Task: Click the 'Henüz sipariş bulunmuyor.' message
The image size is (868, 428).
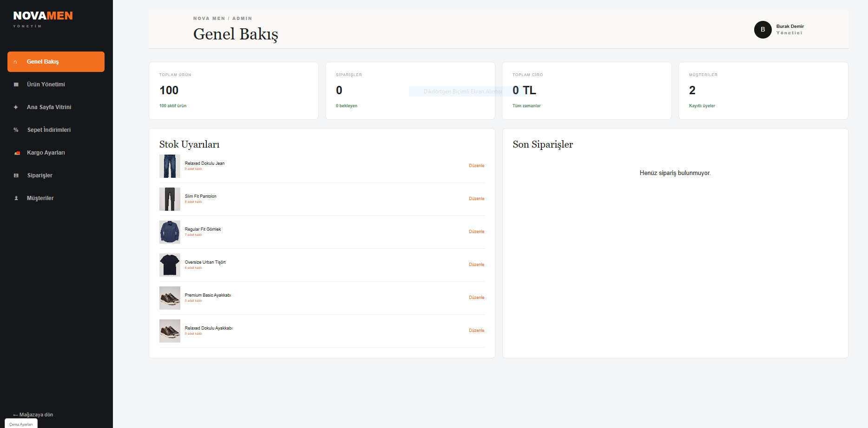Action: (675, 173)
